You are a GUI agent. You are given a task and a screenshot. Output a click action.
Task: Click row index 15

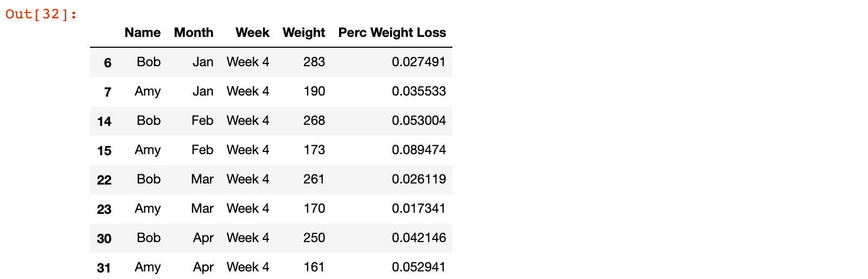(104, 150)
